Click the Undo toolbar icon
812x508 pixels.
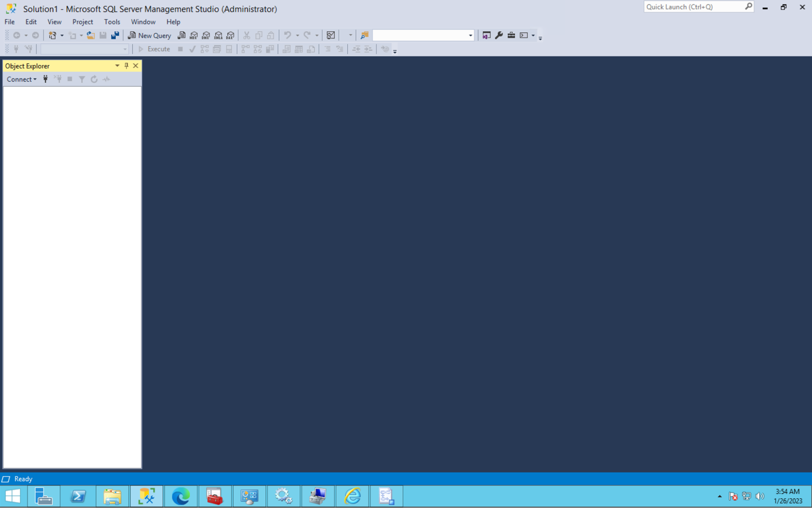(x=288, y=35)
